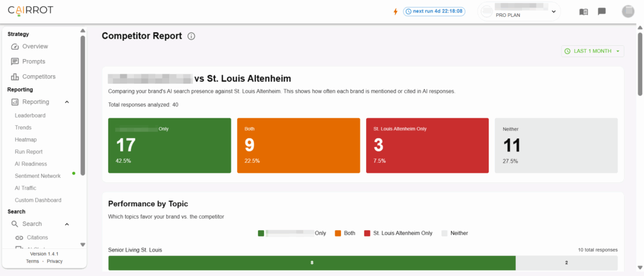Open the Terms link
Image resolution: width=644 pixels, height=276 pixels.
point(33,261)
